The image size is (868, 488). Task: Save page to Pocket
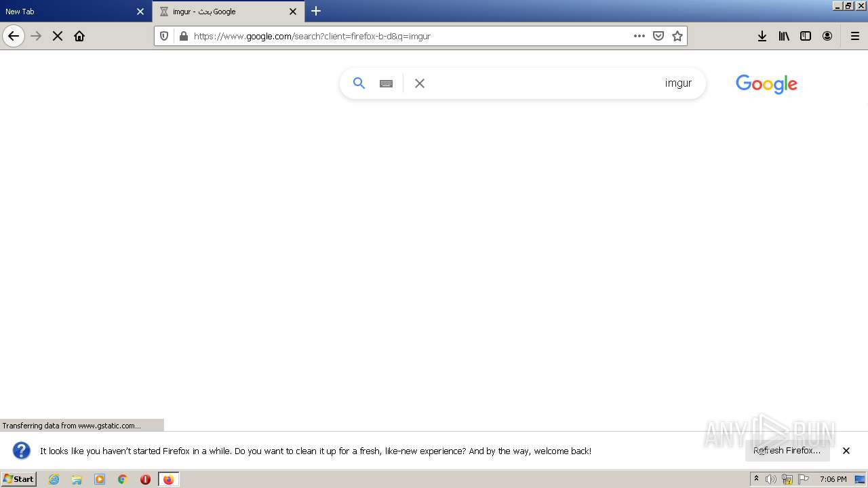pyautogui.click(x=658, y=36)
